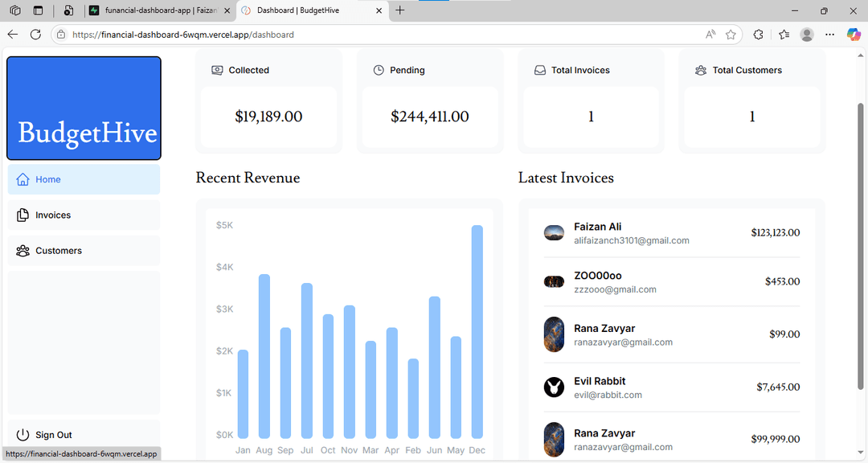This screenshot has width=868, height=463.
Task: Click the Recent Revenue heading
Action: click(248, 178)
